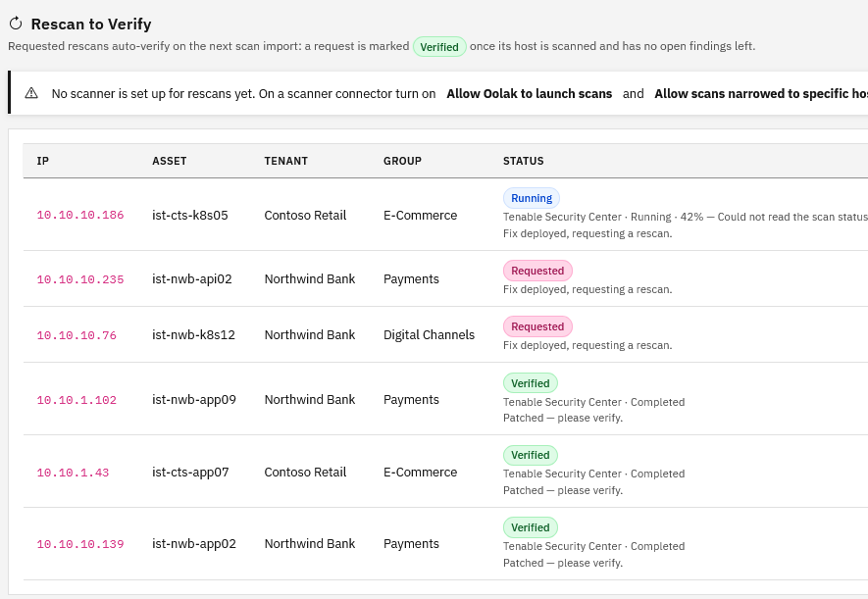Click E-Commerce group in ist-cts-k8s05 row
868x599 pixels.
pos(420,215)
